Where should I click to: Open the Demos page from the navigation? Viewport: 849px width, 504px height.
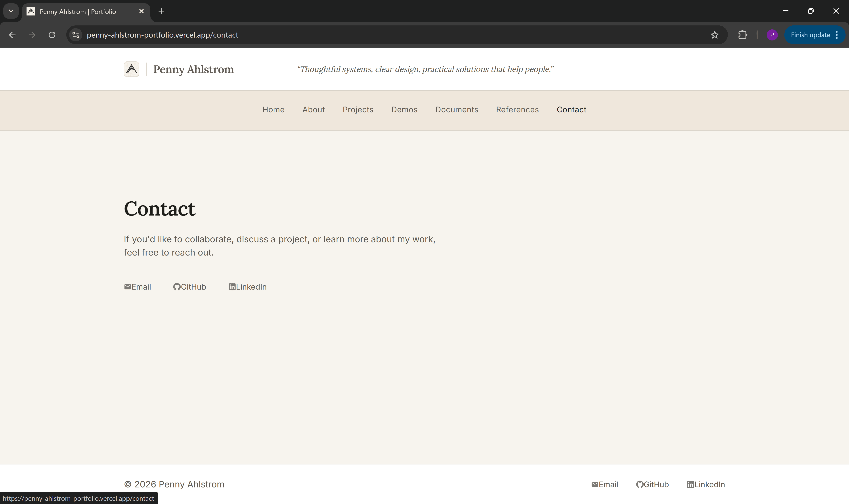[404, 109]
